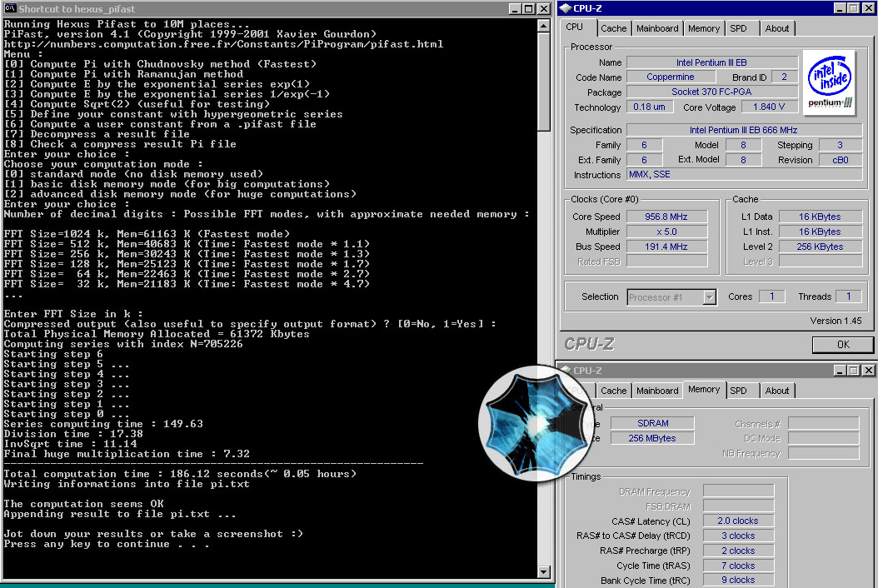Click the Bank Cycle Time value '9 clocks'
This screenshot has width=878, height=588.
739,581
